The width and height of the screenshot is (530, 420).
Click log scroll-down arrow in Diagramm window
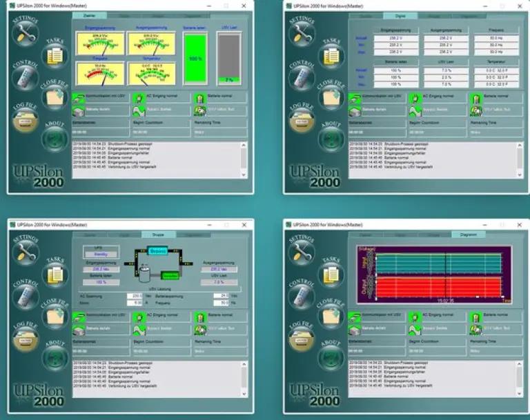coord(520,394)
